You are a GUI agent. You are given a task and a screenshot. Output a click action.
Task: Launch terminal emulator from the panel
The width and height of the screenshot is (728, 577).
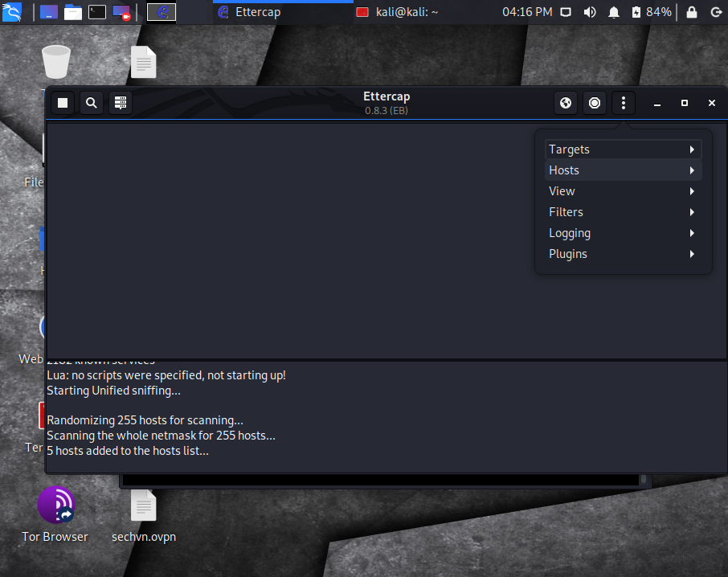[x=97, y=12]
